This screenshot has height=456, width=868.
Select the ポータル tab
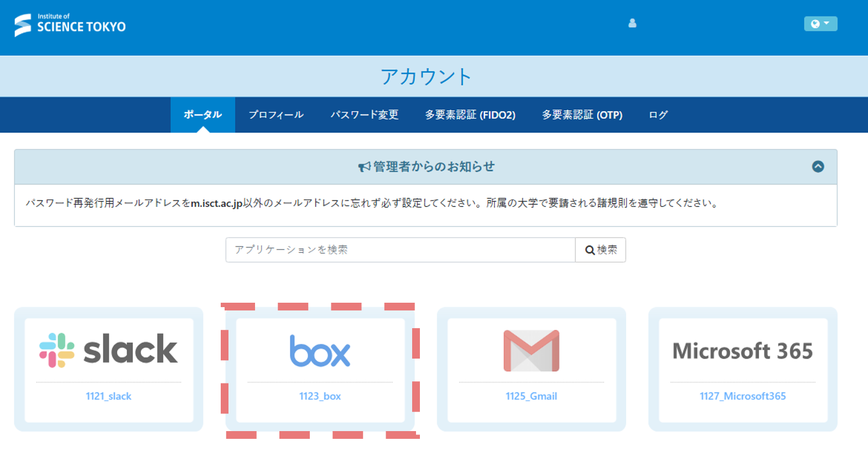[202, 115]
